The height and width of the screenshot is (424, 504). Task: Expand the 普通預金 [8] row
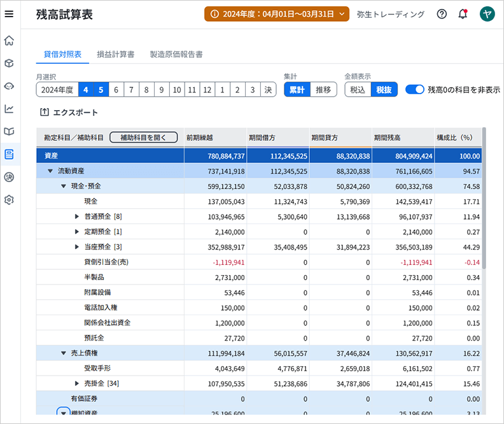click(78, 217)
